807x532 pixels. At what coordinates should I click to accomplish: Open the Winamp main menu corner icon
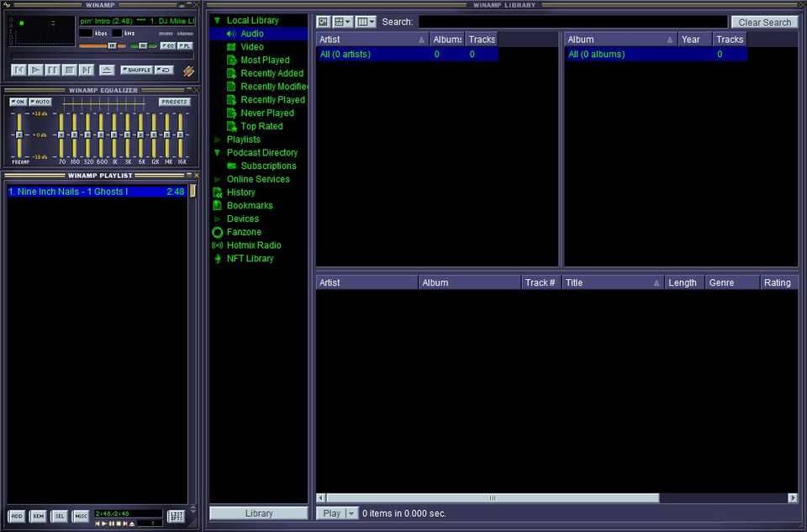[7, 5]
